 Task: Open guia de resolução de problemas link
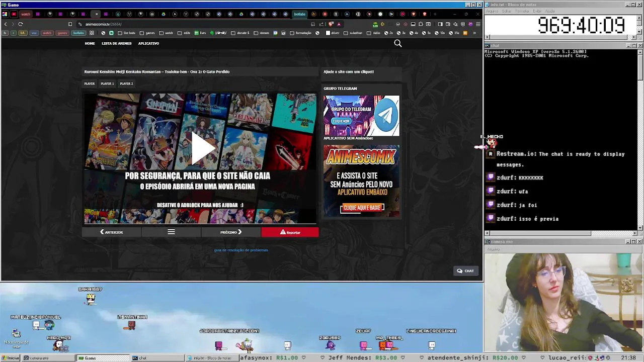241,250
